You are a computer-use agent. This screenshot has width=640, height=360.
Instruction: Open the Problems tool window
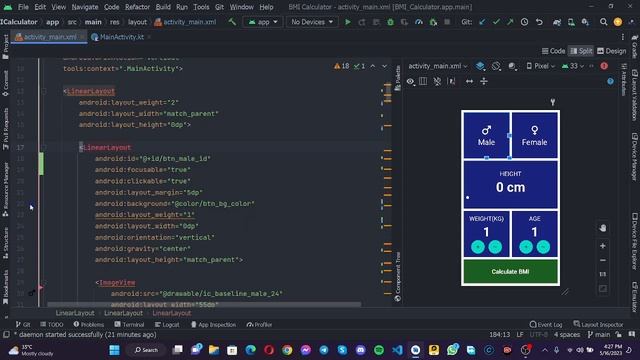[89, 324]
